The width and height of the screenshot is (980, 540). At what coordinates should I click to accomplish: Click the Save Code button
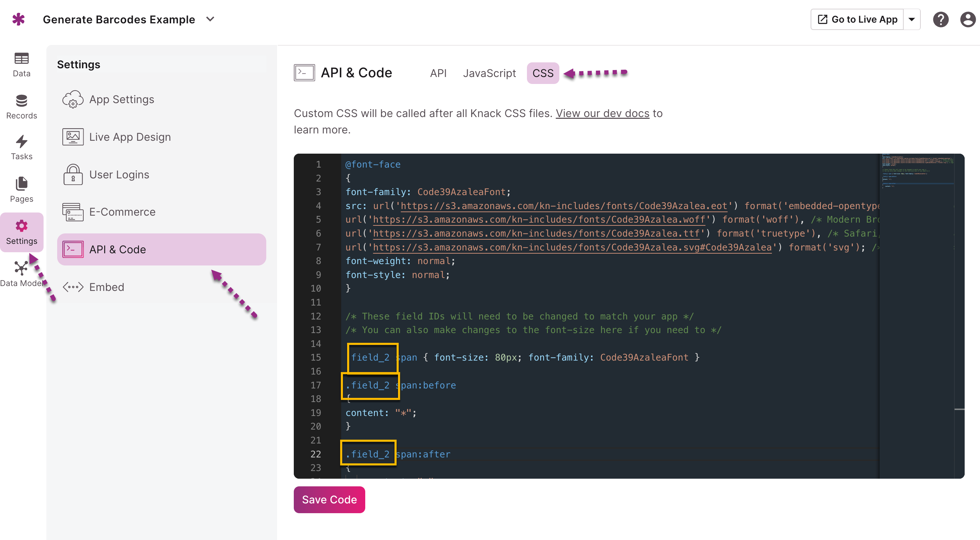[x=329, y=499]
